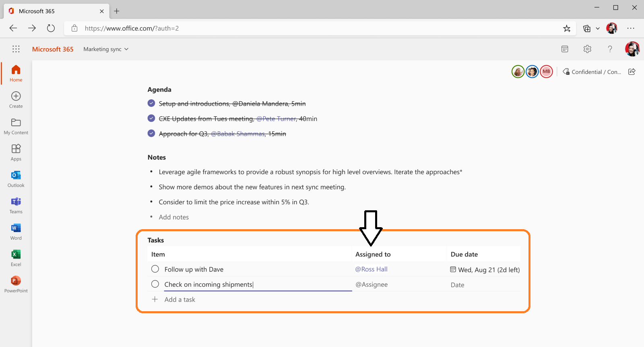Mark 'Follow up with Dave' task complete
Viewport: 644px width, 347px height.
point(155,269)
